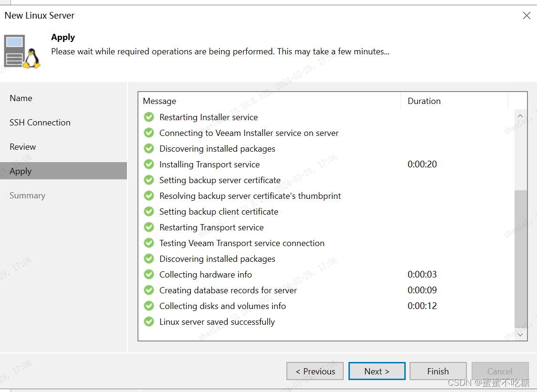
Task: Click the Previous button
Action: coord(315,371)
